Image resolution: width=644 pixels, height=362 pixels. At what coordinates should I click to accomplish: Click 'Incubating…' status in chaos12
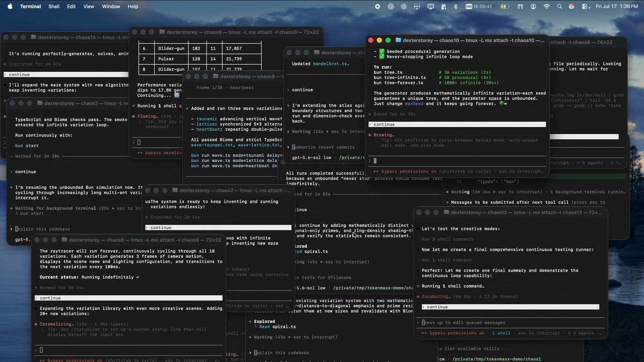436,297
